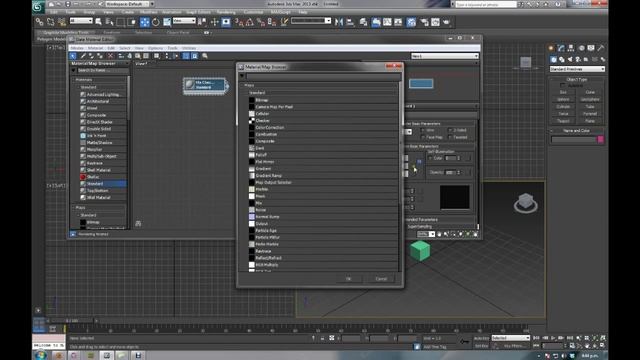The width and height of the screenshot is (640, 360).
Task: Toggle the Self-Illumination Color checkbox
Action: click(x=430, y=158)
